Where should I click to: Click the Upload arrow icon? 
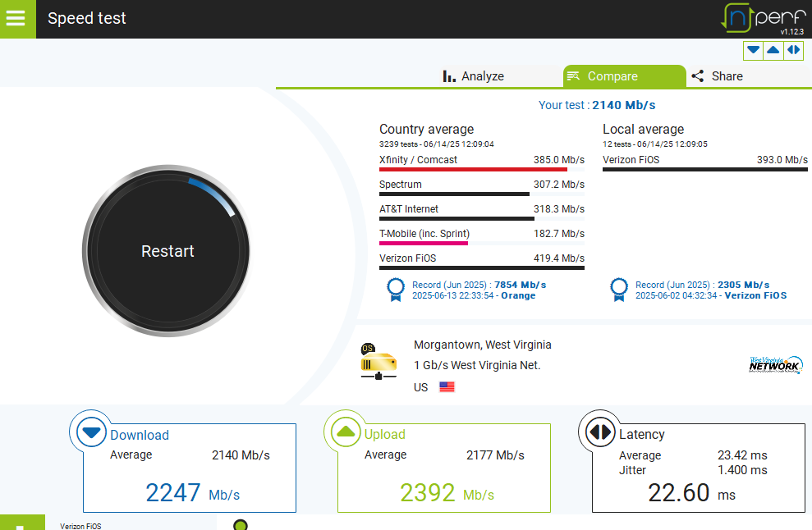coord(346,432)
